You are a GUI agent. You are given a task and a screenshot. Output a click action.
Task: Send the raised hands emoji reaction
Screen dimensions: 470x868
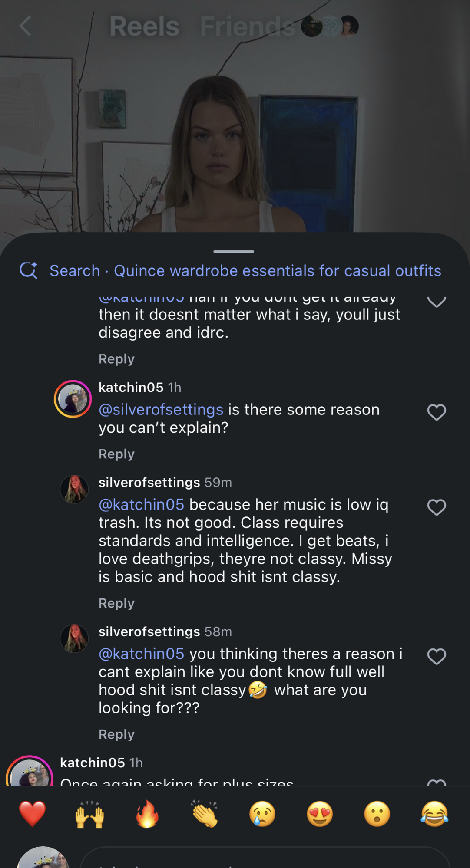tap(89, 814)
